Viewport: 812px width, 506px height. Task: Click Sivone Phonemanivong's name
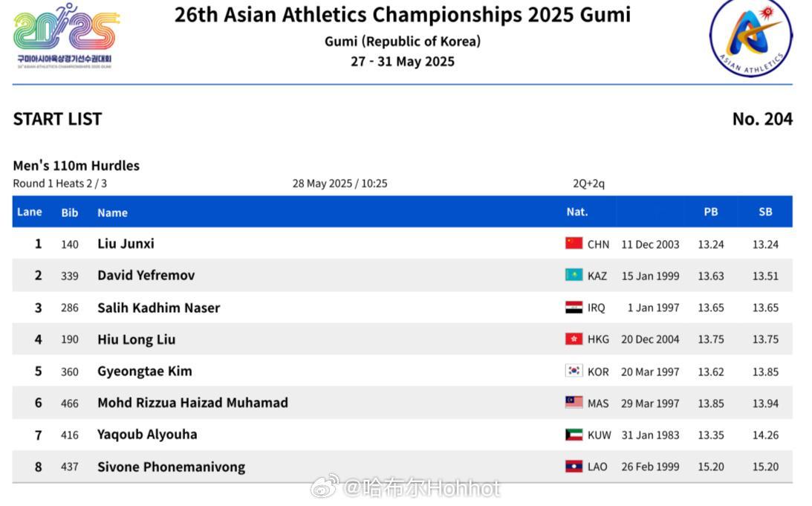coord(172,467)
